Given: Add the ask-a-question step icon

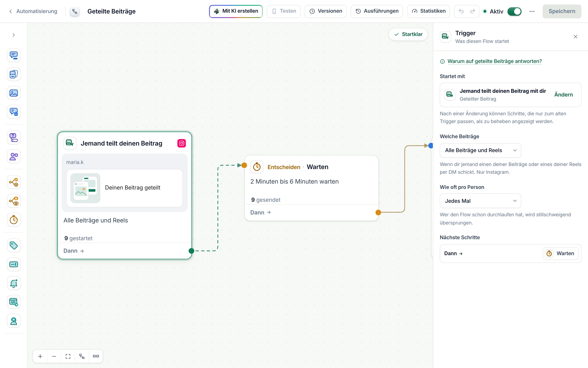Looking at the screenshot, I should [14, 138].
